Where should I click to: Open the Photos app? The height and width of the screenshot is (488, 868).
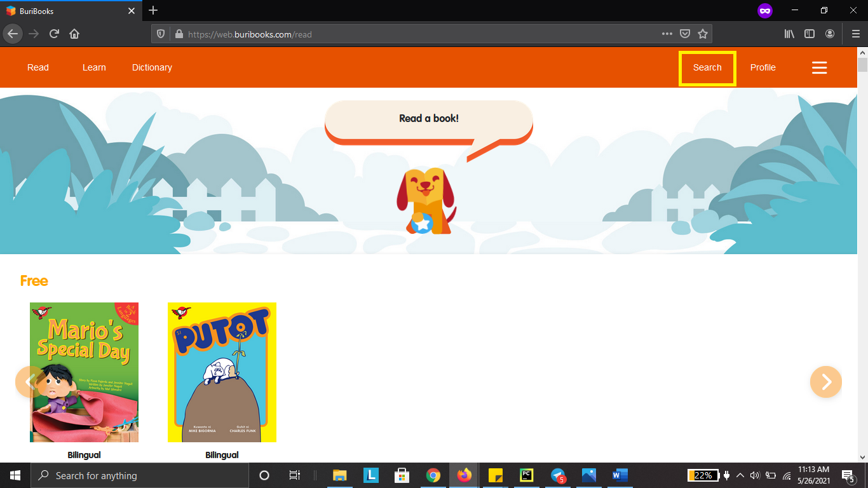click(588, 475)
